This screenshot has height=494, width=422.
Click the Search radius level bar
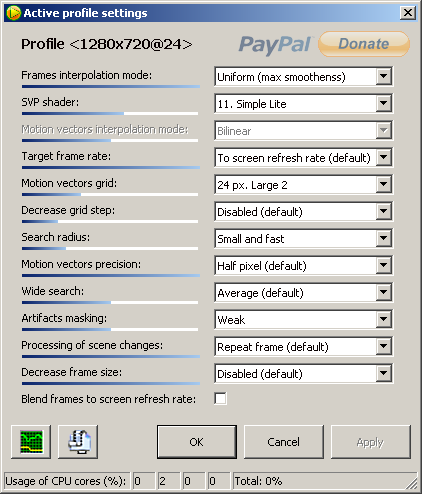pyautogui.click(x=110, y=248)
